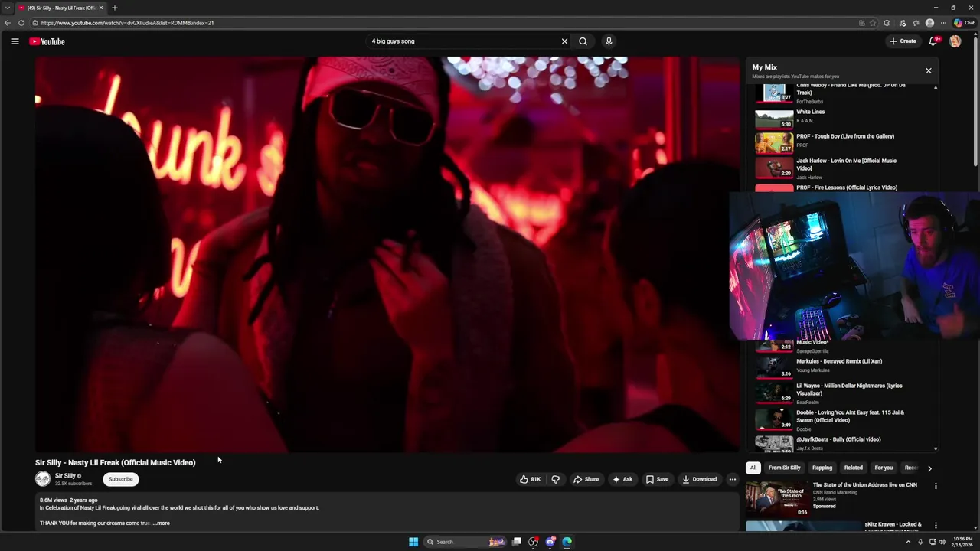980x551 pixels.
Task: Open the notifications bell
Action: [x=933, y=41]
